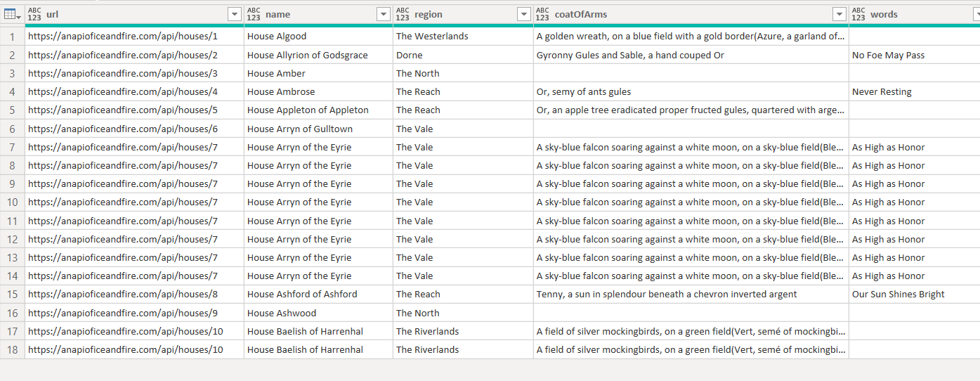Open the region column filter dropdown

click(x=523, y=14)
